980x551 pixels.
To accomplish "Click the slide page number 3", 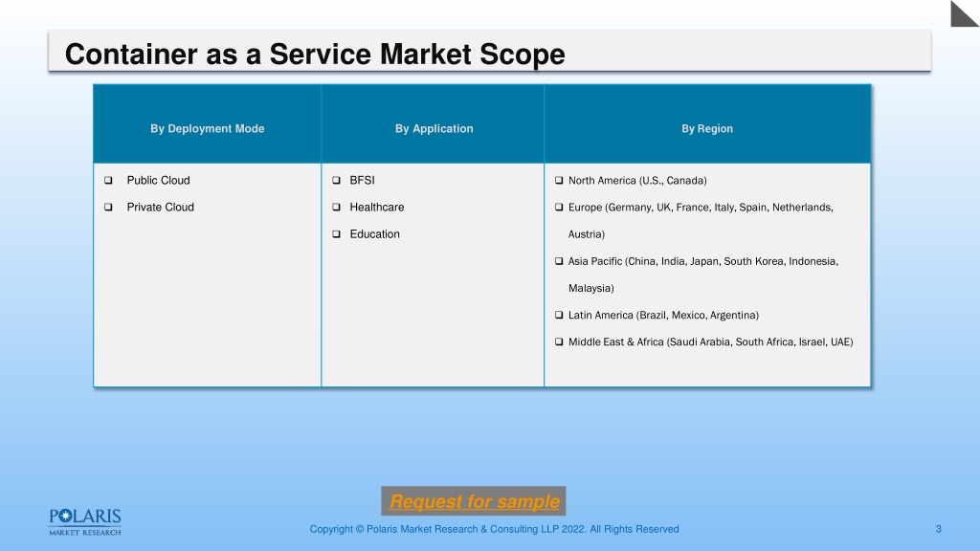I will click(x=938, y=529).
